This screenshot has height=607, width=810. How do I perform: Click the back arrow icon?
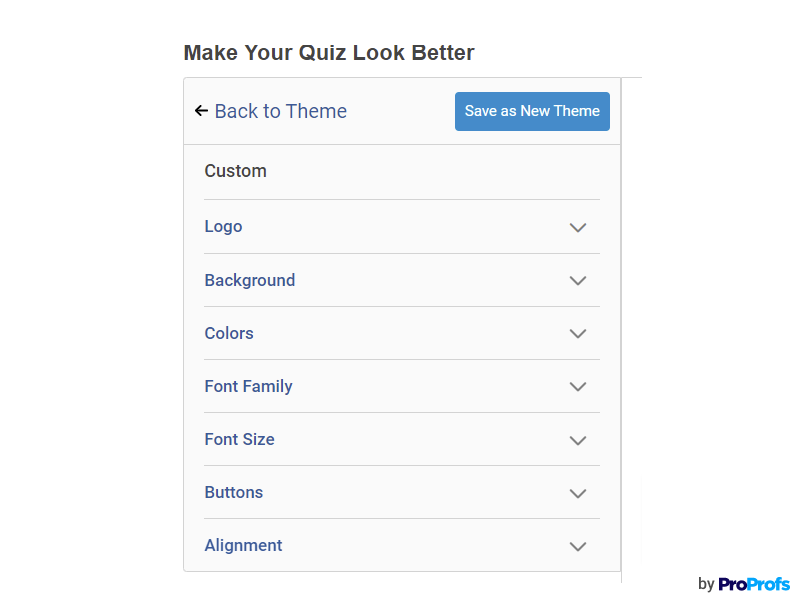pyautogui.click(x=201, y=111)
